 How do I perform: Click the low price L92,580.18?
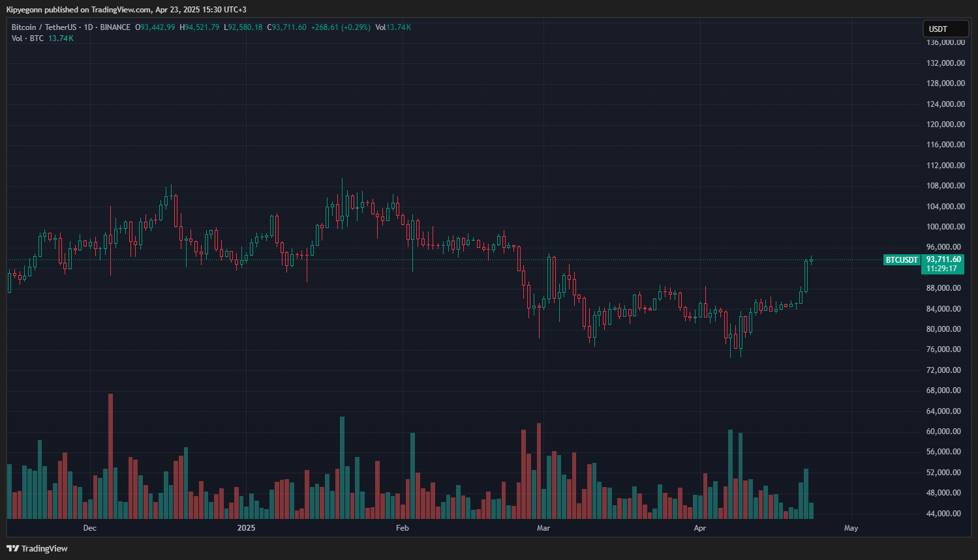click(x=243, y=27)
